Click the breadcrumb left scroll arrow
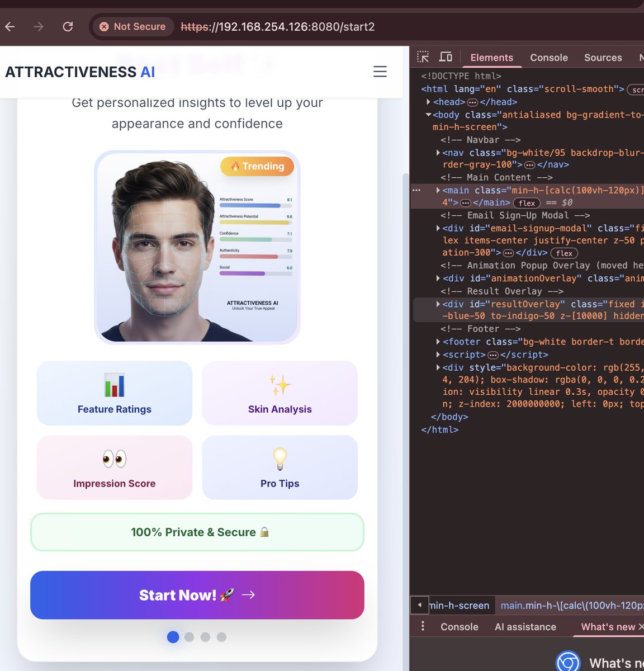This screenshot has width=644, height=671. tap(420, 605)
